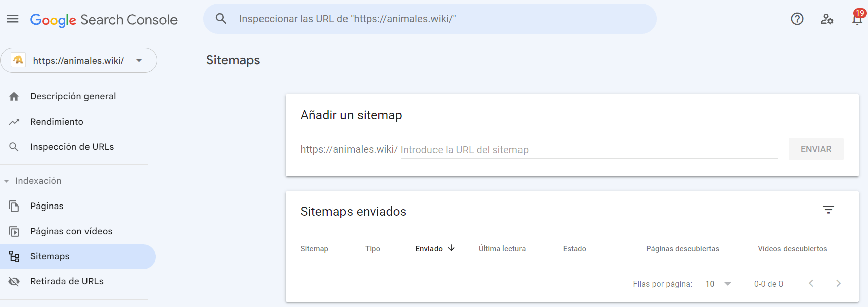Toggle sort arrow next to Enviado column

451,248
